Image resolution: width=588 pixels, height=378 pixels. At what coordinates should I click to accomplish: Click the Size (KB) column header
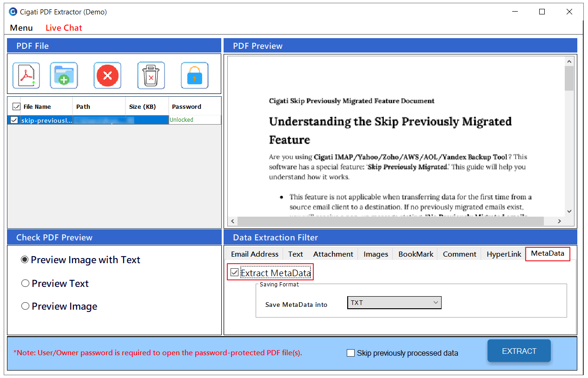coord(147,106)
